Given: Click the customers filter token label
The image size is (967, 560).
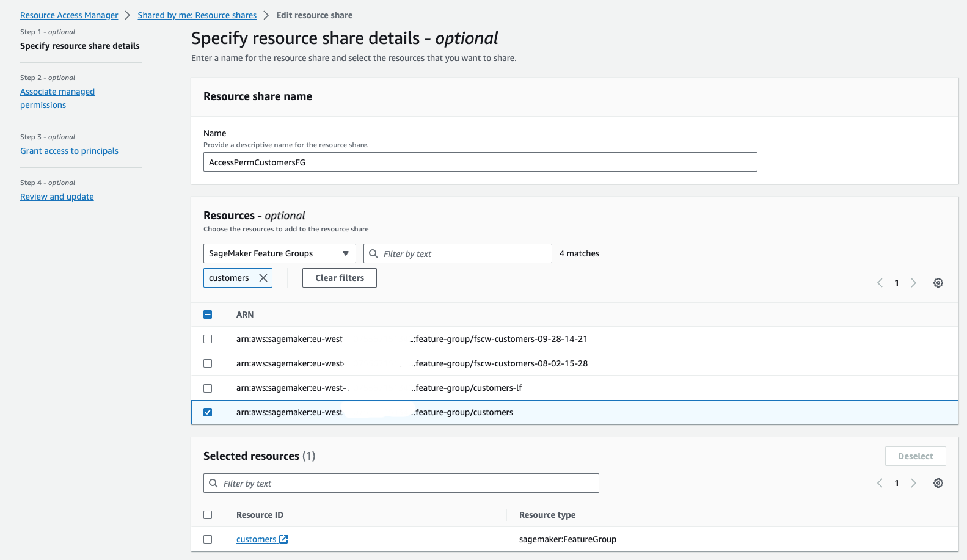Looking at the screenshot, I should coord(229,278).
